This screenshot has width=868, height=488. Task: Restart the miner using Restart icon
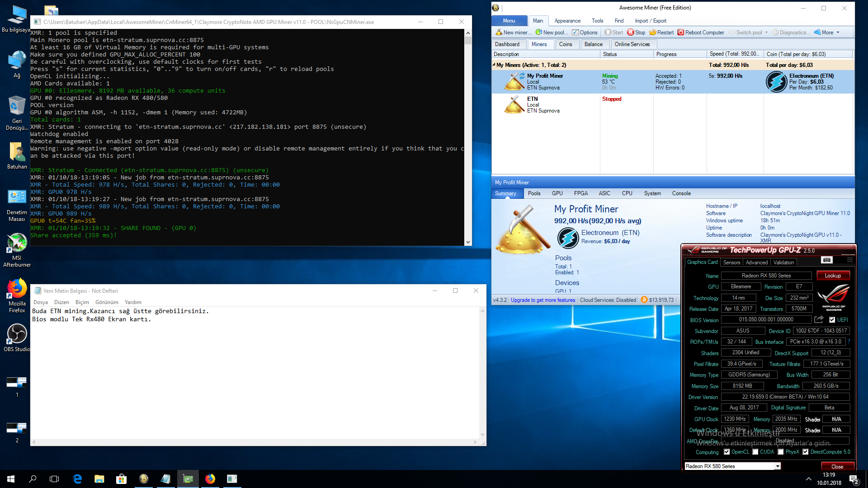click(x=653, y=32)
